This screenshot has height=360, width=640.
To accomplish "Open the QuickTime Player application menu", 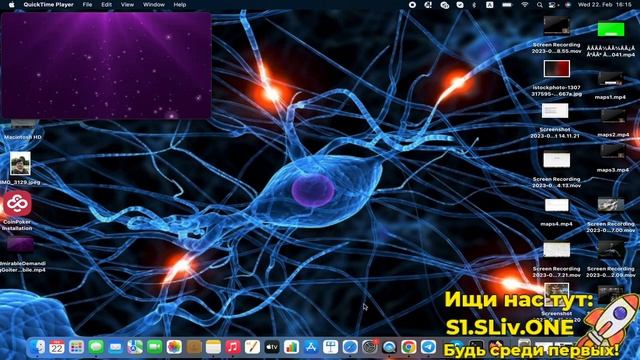I will click(x=48, y=5).
